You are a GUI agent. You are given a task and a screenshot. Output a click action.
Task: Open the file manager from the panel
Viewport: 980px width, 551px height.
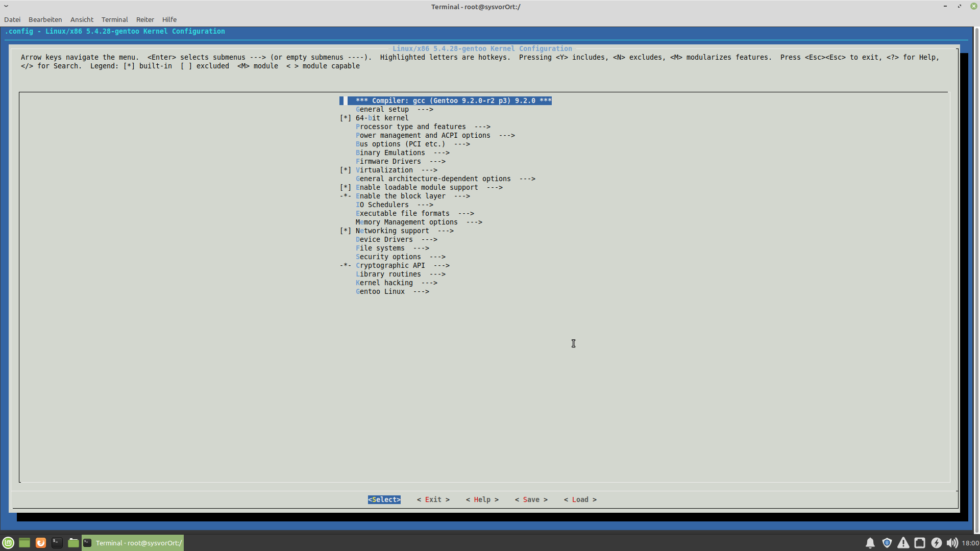coord(73,543)
